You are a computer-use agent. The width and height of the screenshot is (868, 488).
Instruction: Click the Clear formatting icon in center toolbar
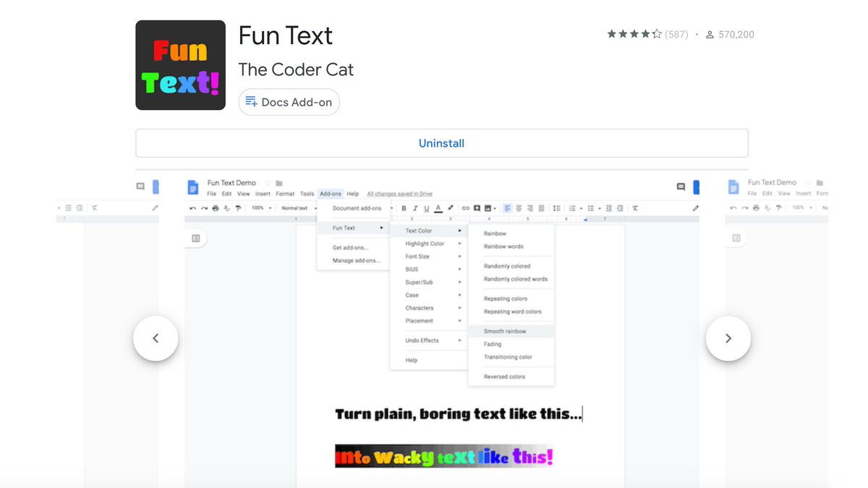pos(635,208)
